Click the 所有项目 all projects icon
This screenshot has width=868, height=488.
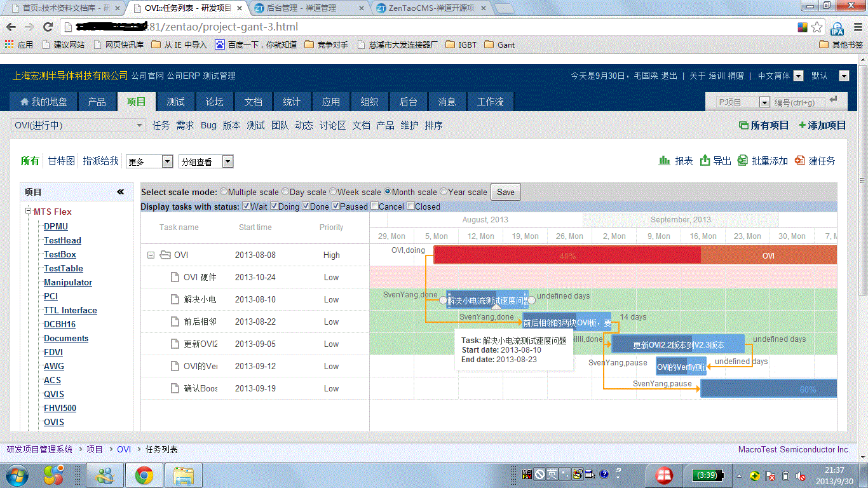point(743,126)
